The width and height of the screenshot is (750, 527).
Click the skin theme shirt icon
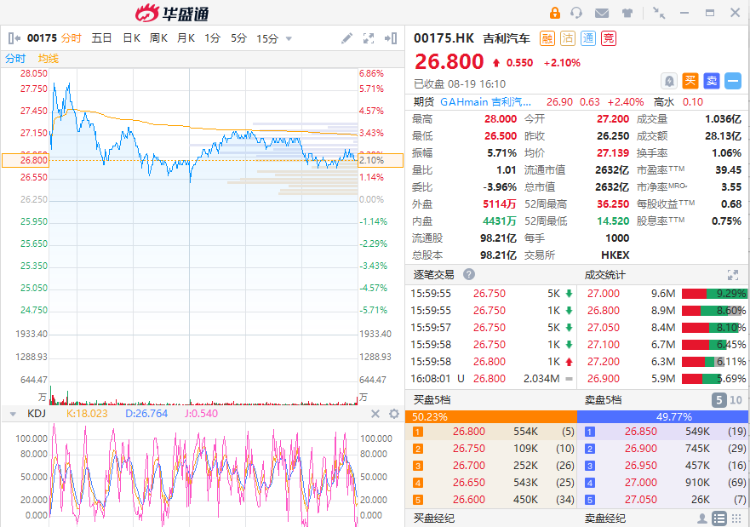627,13
